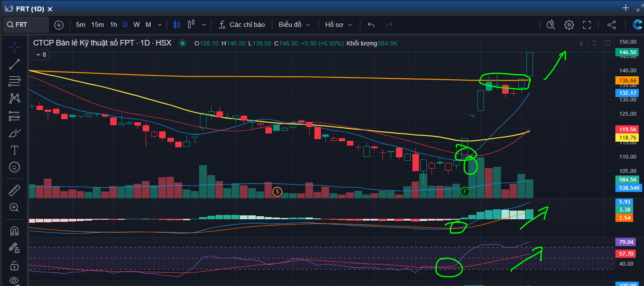Click the blue C logo icon

637,25
